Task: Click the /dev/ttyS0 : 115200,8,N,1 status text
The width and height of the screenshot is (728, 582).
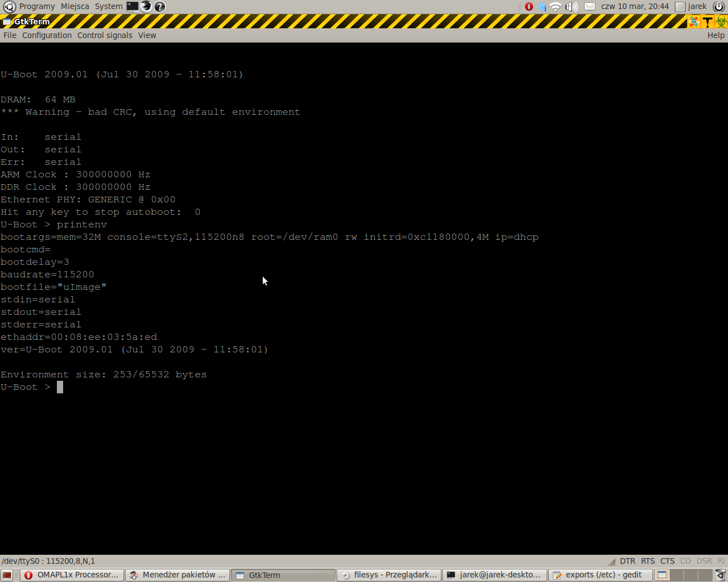Action: (x=48, y=561)
